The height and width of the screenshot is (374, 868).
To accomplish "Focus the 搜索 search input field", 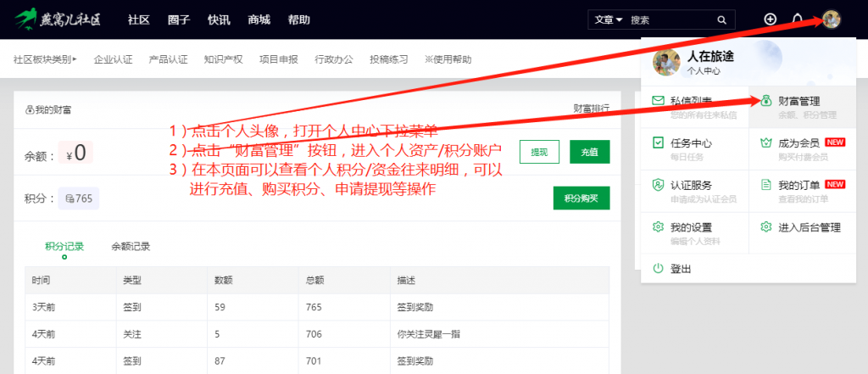I will [x=670, y=20].
